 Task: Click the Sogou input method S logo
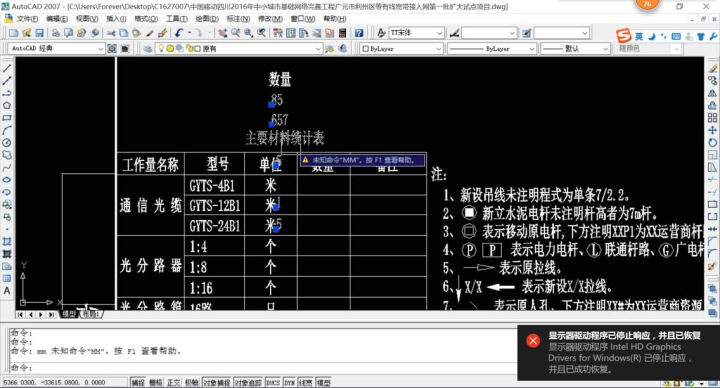[x=624, y=35]
